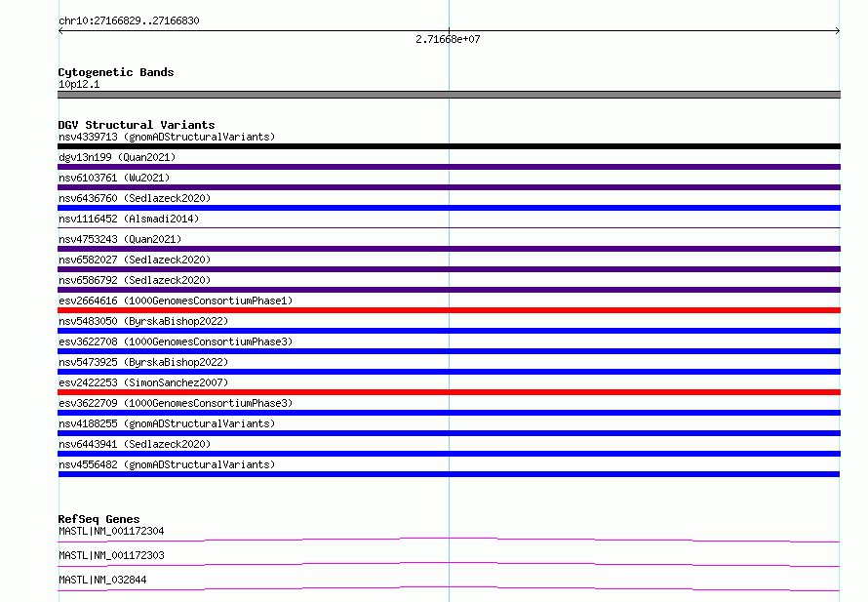Open variant esv2422253 (SimonSanchez2007) label
This screenshot has width=868, height=602.
click(143, 382)
